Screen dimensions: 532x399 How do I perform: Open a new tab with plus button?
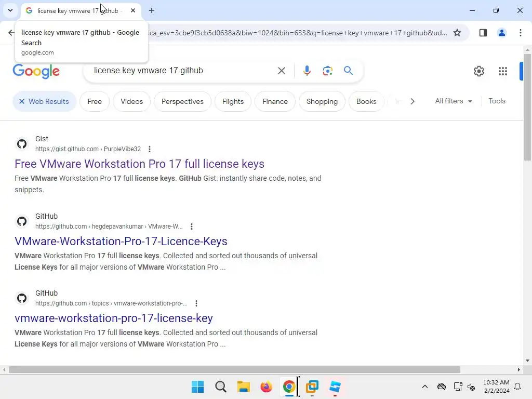point(152,10)
